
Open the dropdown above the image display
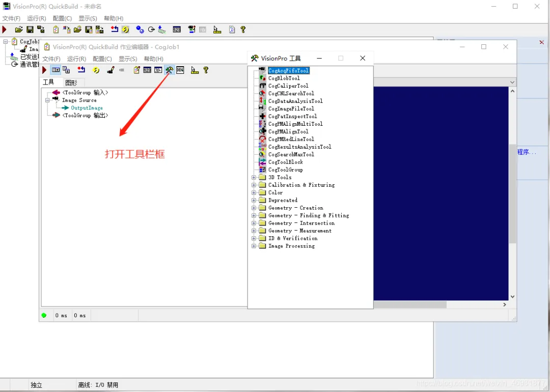coord(512,82)
